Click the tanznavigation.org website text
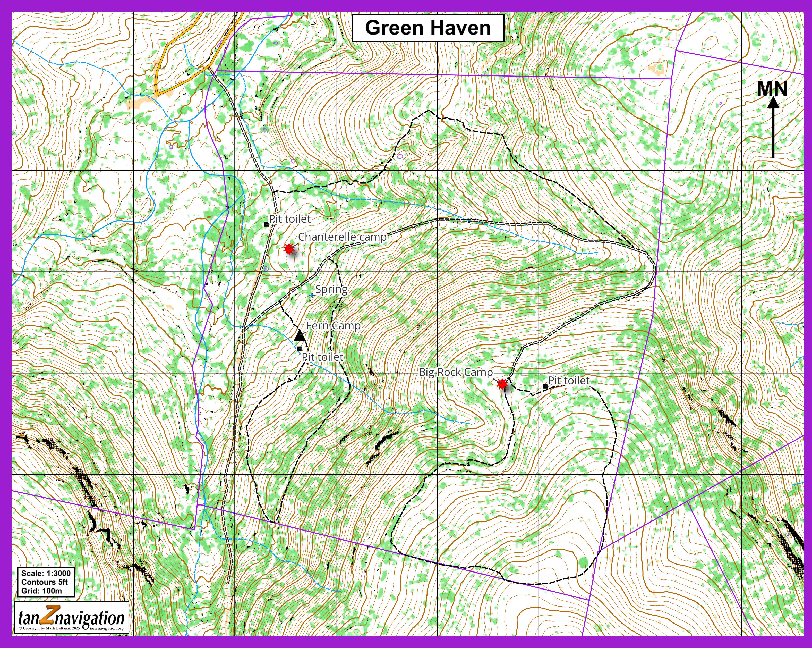This screenshot has height=648, width=812. pyautogui.click(x=107, y=628)
